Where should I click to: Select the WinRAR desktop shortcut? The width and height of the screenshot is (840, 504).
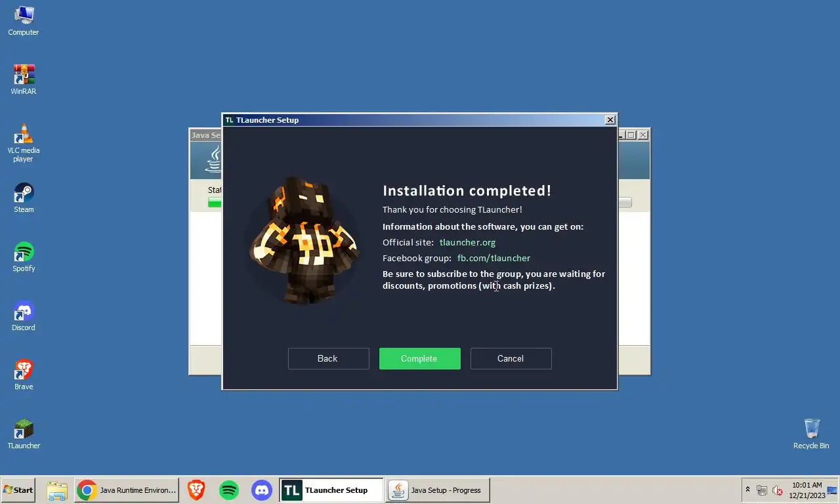point(24,79)
